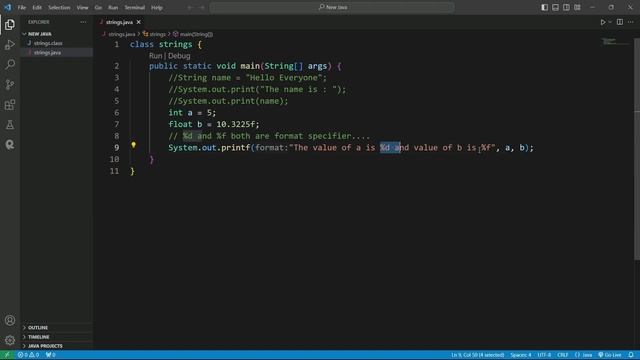Toggle secondary side bar layout
This screenshot has width=640, height=360.
click(x=566, y=7)
